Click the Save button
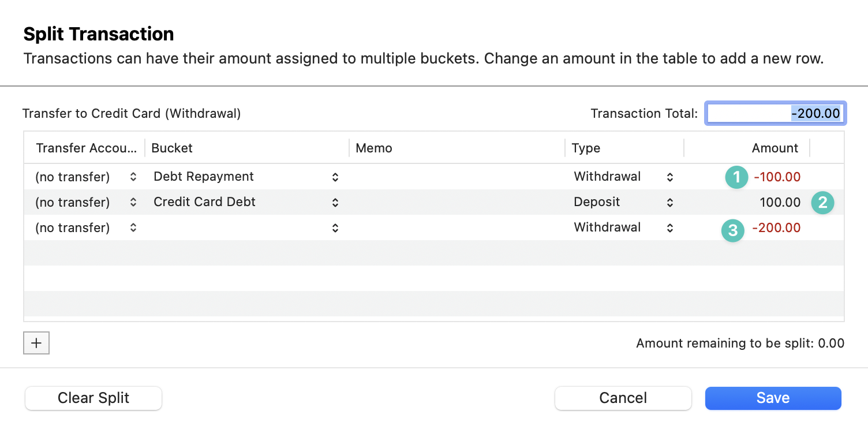 pyautogui.click(x=773, y=398)
